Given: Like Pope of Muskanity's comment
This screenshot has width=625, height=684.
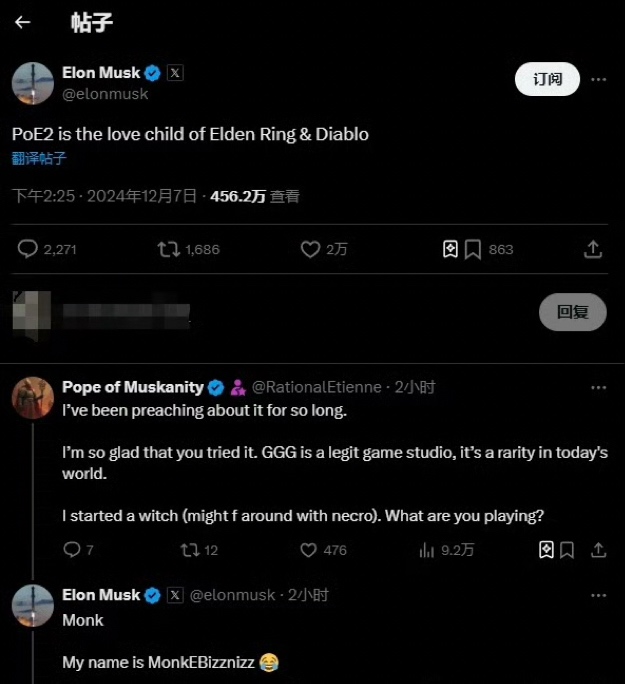Looking at the screenshot, I should pyautogui.click(x=310, y=550).
